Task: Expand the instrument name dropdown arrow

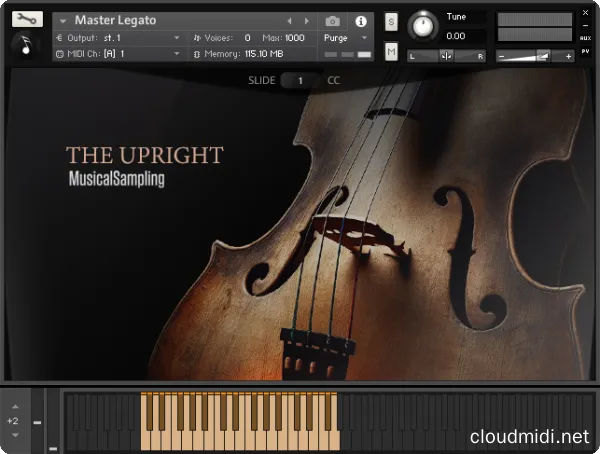Action: [63, 21]
